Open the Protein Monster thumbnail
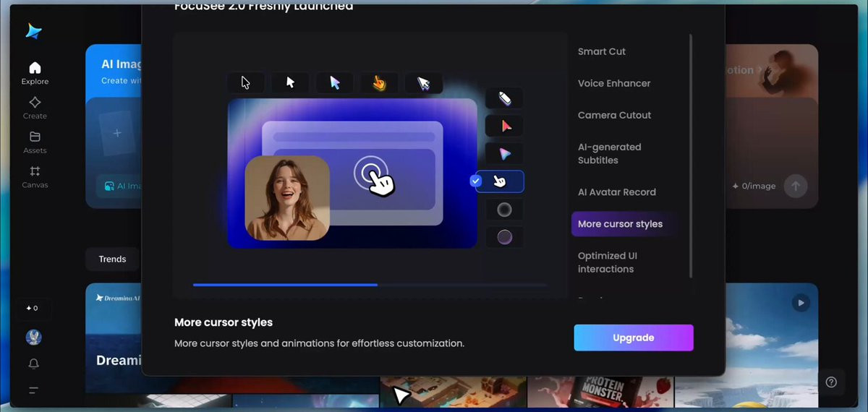 tap(600, 391)
